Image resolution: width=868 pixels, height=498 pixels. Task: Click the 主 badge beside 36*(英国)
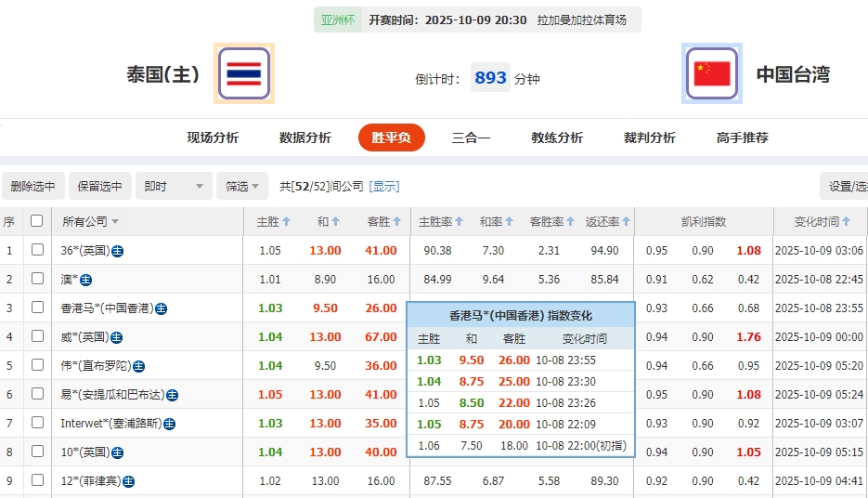click(x=118, y=251)
